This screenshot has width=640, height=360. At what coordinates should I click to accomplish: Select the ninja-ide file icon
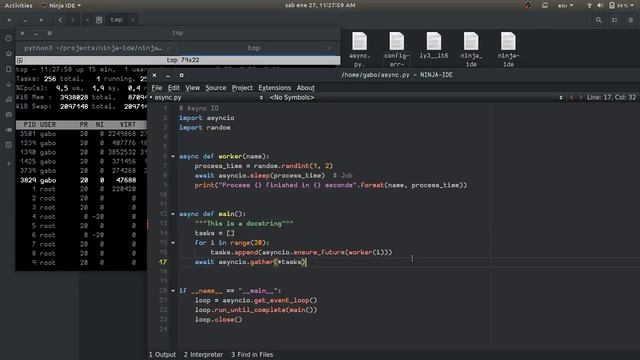tap(508, 49)
